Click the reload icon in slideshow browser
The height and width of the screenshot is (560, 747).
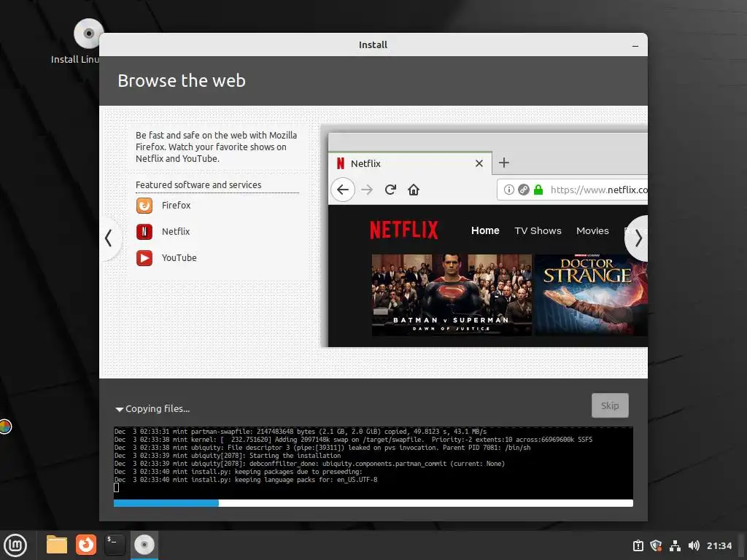(390, 190)
